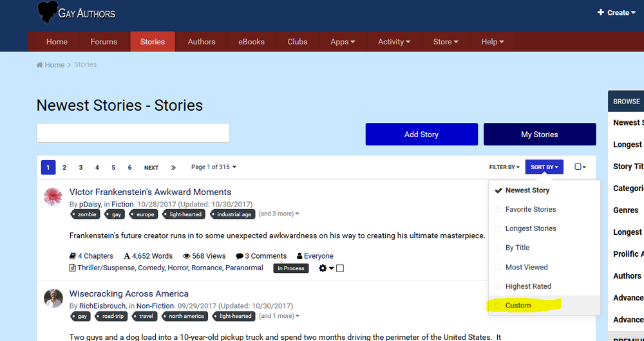Click the Add Story button
The width and height of the screenshot is (644, 341).
click(421, 134)
